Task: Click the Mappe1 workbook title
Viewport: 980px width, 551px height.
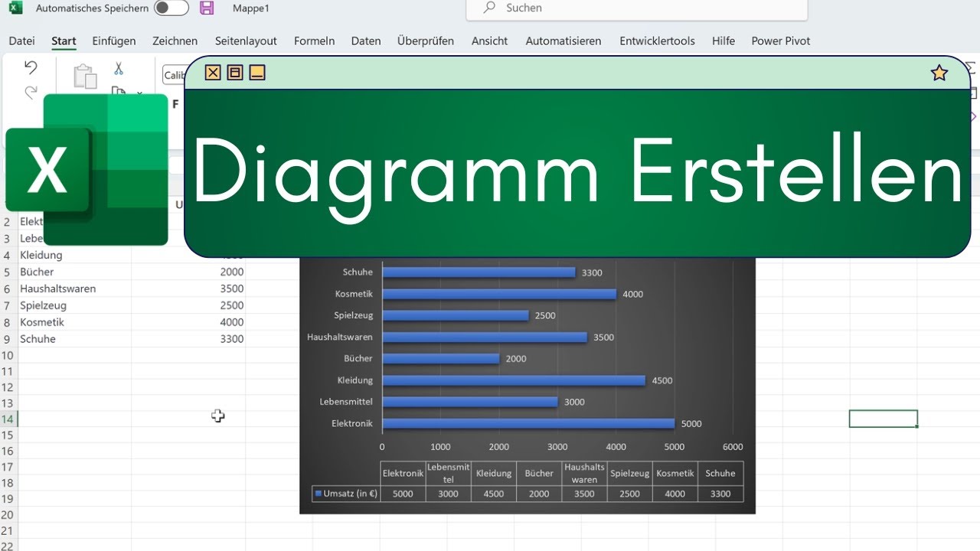Action: 251,8
